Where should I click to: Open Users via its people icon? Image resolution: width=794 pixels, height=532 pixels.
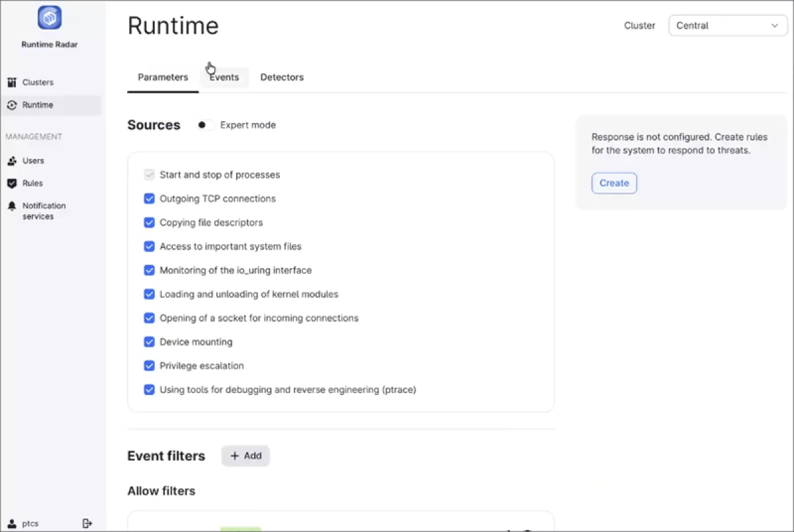pos(12,161)
